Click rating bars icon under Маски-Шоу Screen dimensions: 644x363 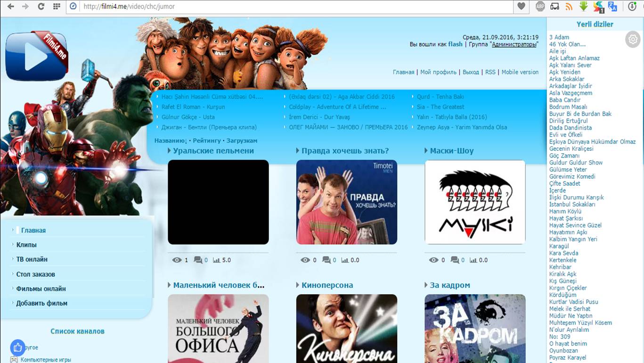click(473, 260)
